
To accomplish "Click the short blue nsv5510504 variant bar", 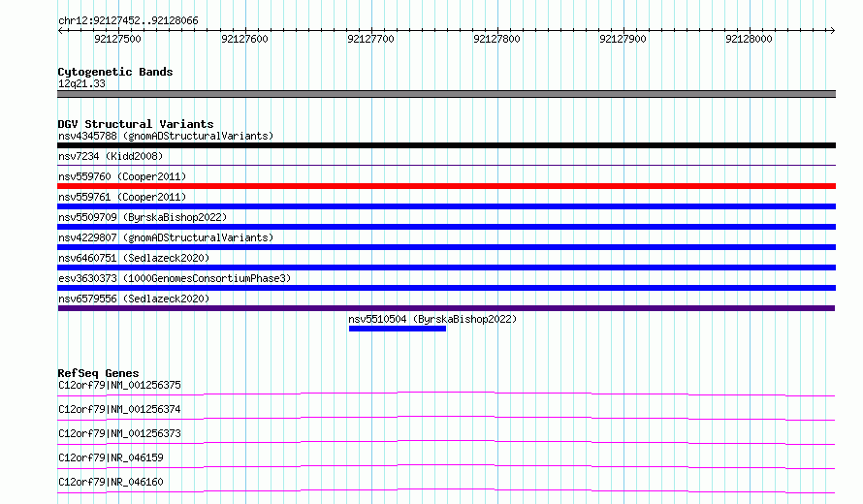I will 398,329.
